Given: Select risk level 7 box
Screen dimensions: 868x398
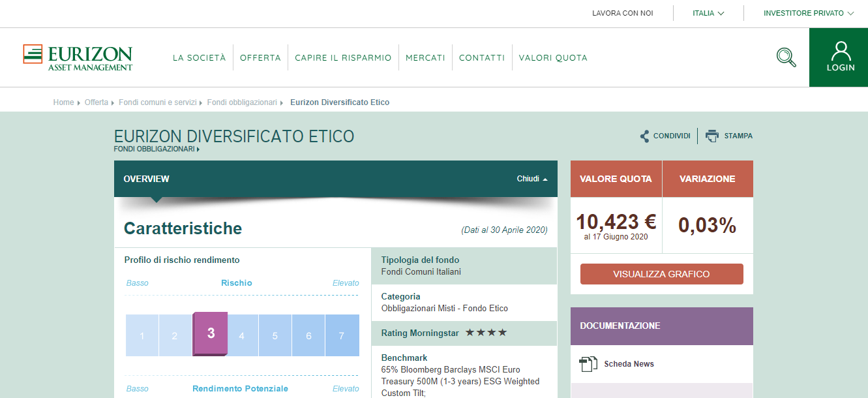Looking at the screenshot, I should [342, 336].
